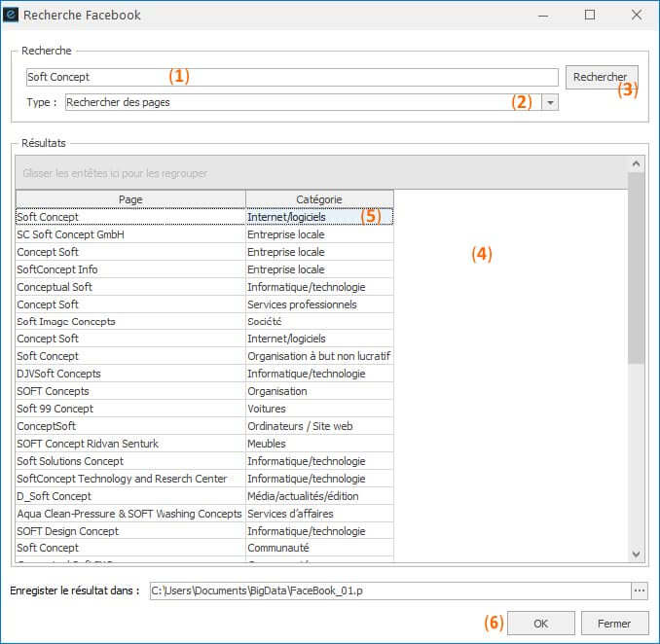Viewport: 660px width, 644px height.
Task: Click the Média/actualités/édition cell
Action: [x=319, y=496]
